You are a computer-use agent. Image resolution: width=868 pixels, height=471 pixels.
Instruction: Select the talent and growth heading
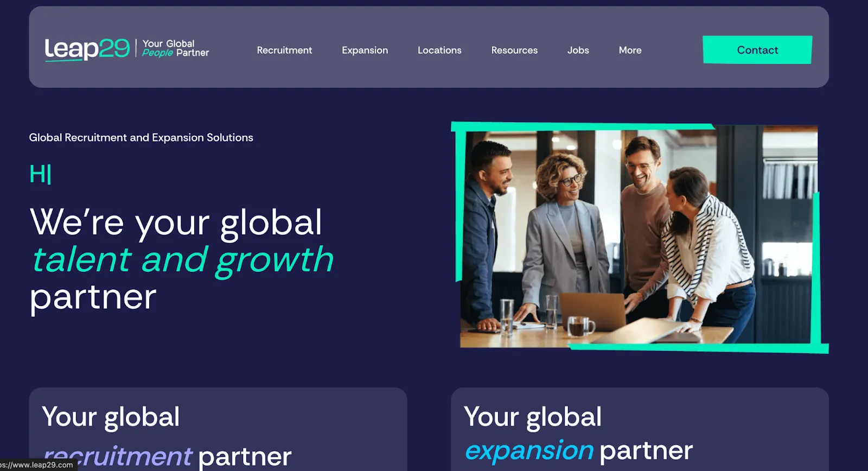pyautogui.click(x=183, y=260)
